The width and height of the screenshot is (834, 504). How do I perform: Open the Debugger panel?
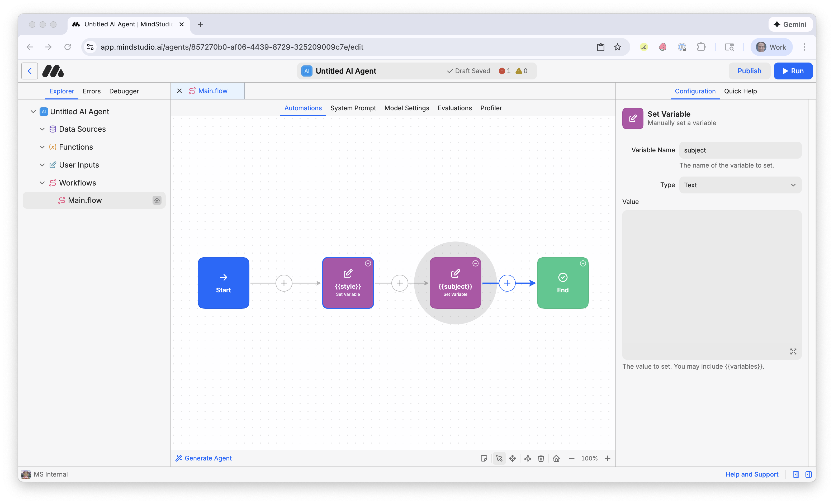(124, 91)
